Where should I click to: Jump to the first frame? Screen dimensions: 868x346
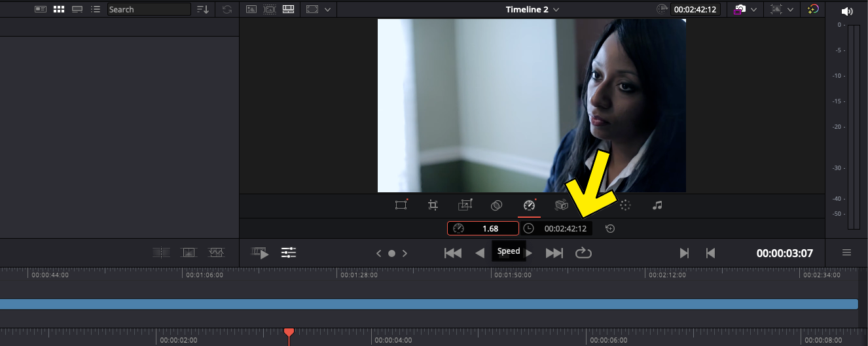[x=453, y=253]
